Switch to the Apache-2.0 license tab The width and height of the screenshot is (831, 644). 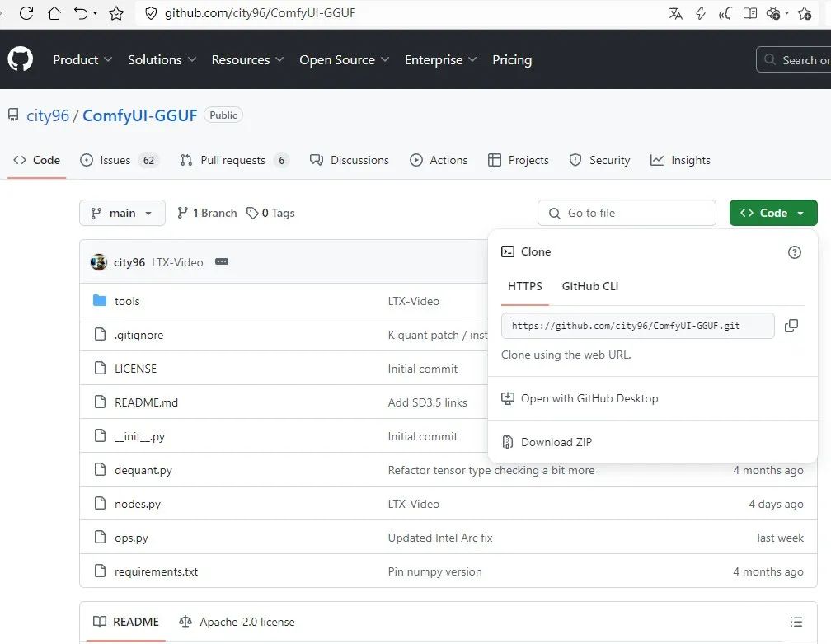(x=237, y=622)
